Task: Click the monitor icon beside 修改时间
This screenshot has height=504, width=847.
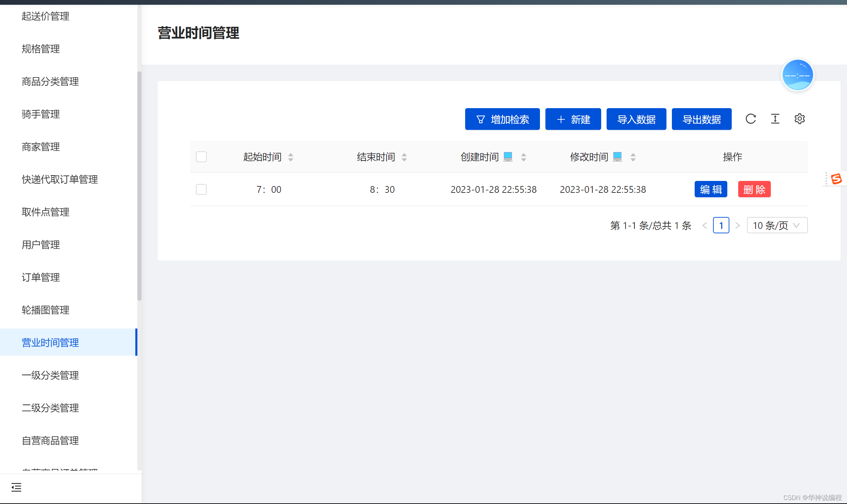Action: coord(617,157)
